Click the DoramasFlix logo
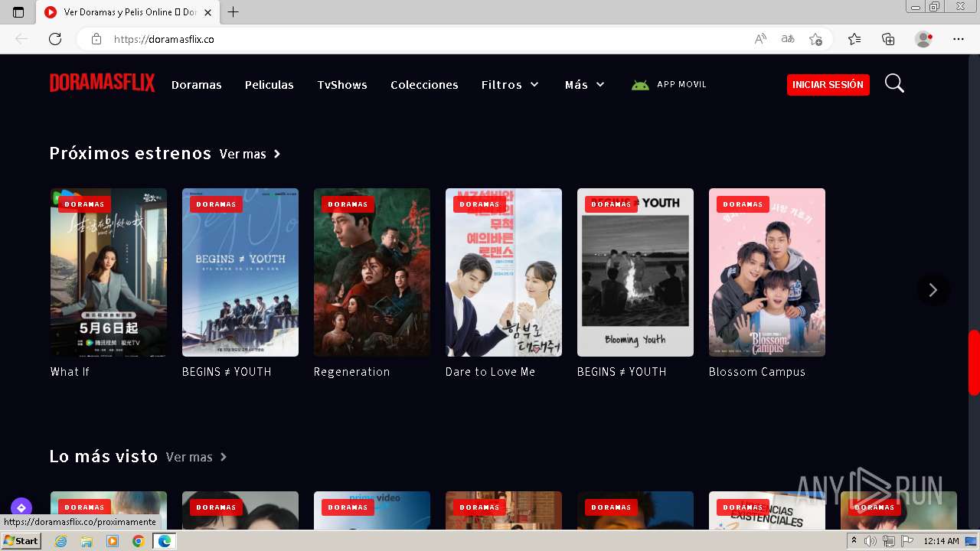This screenshot has height=551, width=980. point(102,83)
